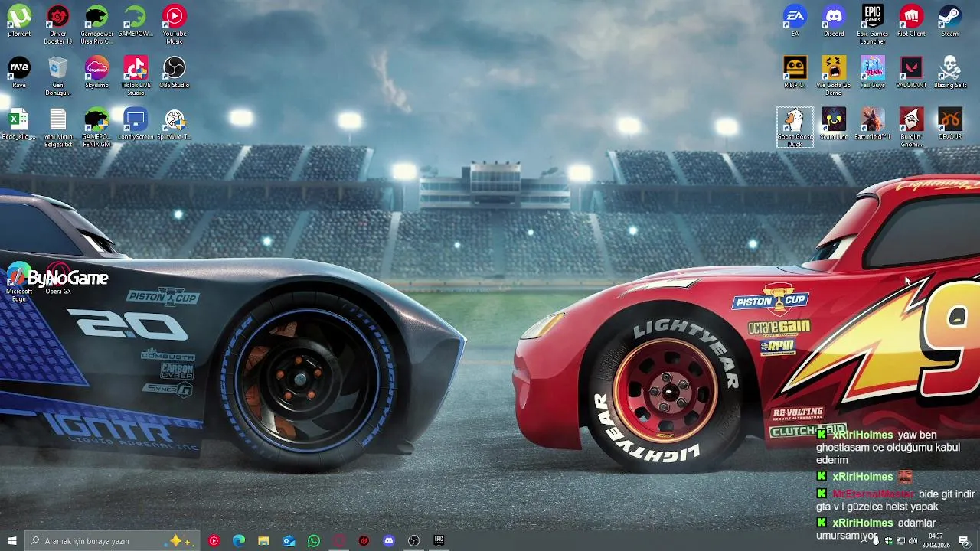Open Opera GX from the taskbar
980x551 pixels.
click(x=339, y=541)
